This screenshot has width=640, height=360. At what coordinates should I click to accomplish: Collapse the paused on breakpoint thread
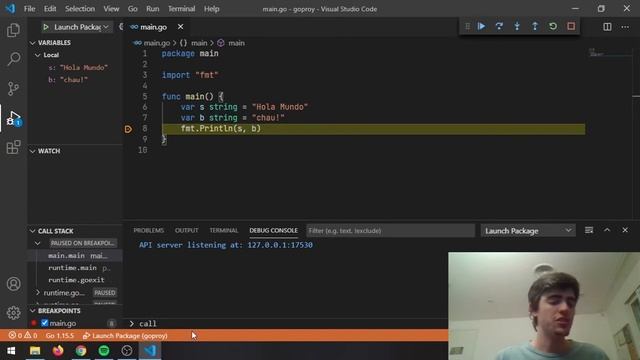tap(38, 243)
